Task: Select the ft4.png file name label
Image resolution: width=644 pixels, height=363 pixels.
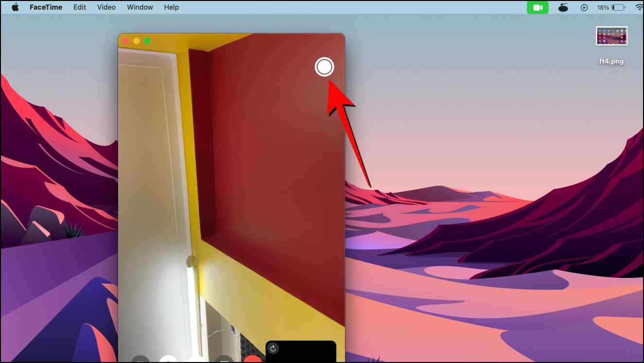Action: (611, 61)
